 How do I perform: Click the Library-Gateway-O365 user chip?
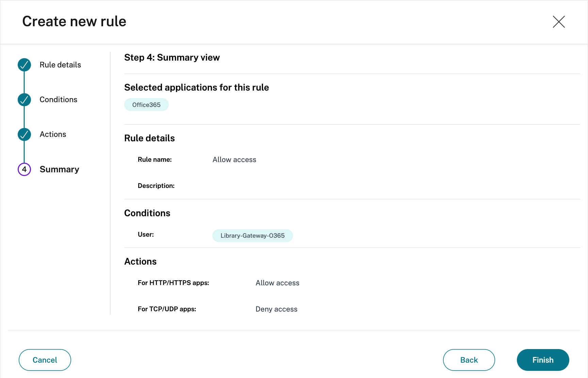252,236
